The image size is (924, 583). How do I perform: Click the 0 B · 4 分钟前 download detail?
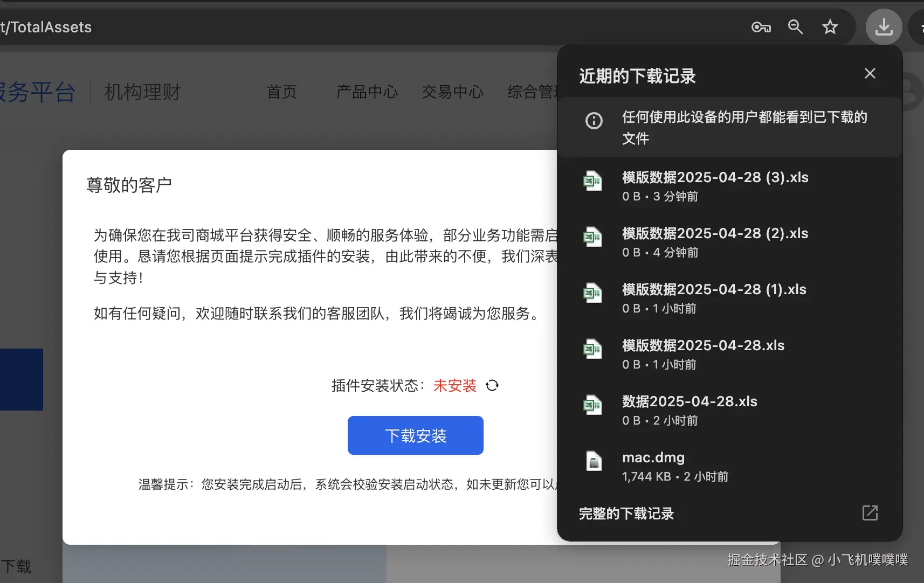tap(660, 252)
